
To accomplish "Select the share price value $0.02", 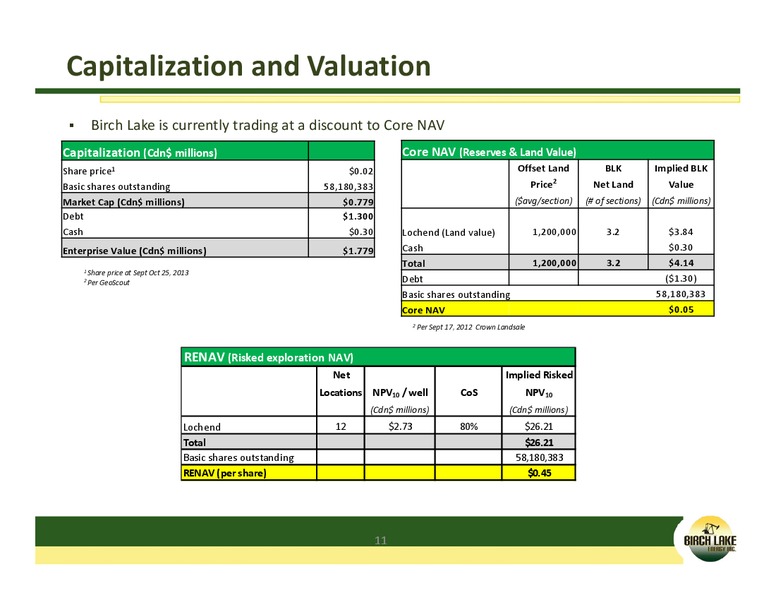I will [x=361, y=171].
